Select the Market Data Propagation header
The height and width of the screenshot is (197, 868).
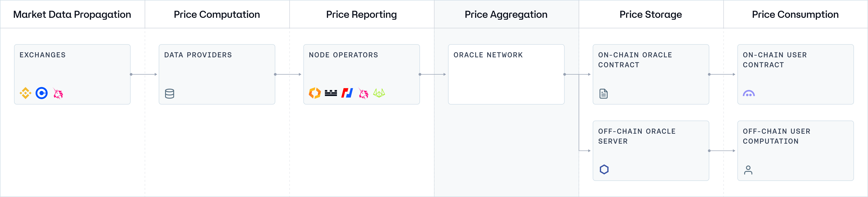pyautogui.click(x=72, y=14)
